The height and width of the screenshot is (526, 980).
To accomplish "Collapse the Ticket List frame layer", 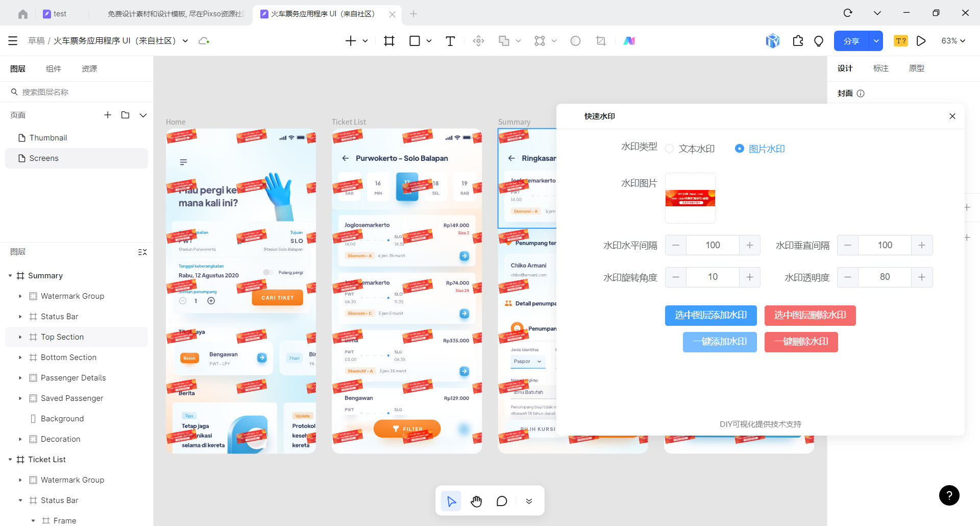I will (x=10, y=460).
